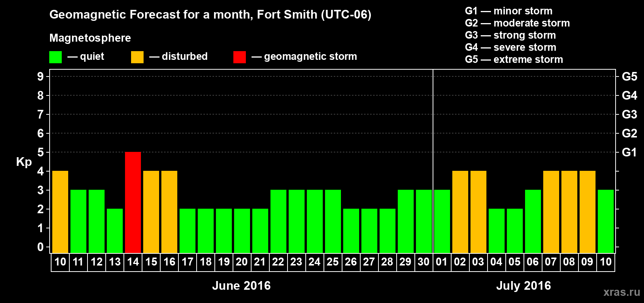Click the Kp axis label
The width and height of the screenshot is (644, 303).
coord(24,162)
